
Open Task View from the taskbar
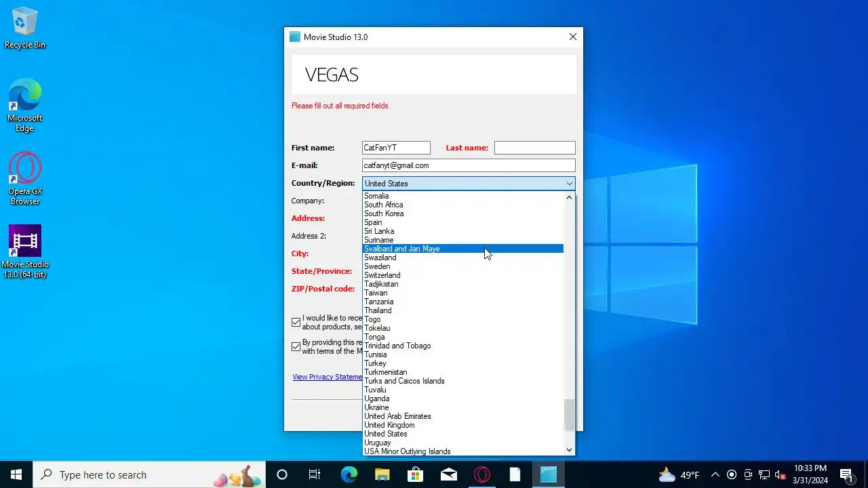pos(315,474)
